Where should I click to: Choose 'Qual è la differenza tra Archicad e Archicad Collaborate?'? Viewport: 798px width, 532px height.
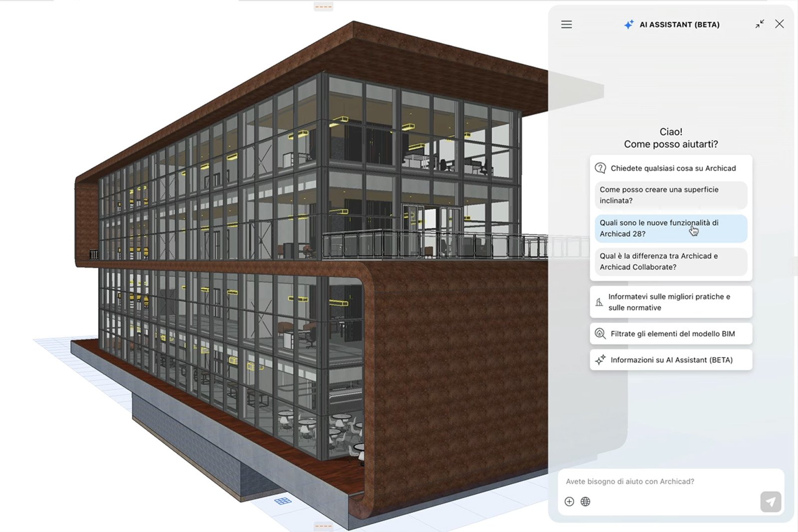coord(670,261)
